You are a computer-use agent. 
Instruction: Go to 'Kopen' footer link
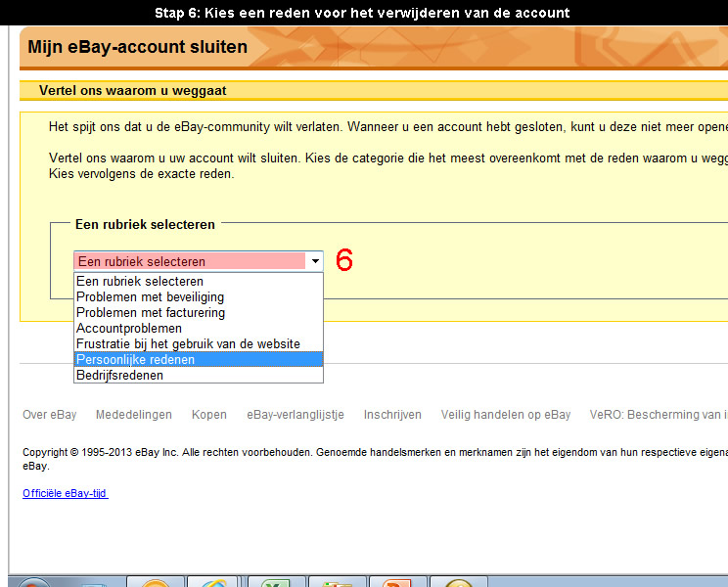209,415
